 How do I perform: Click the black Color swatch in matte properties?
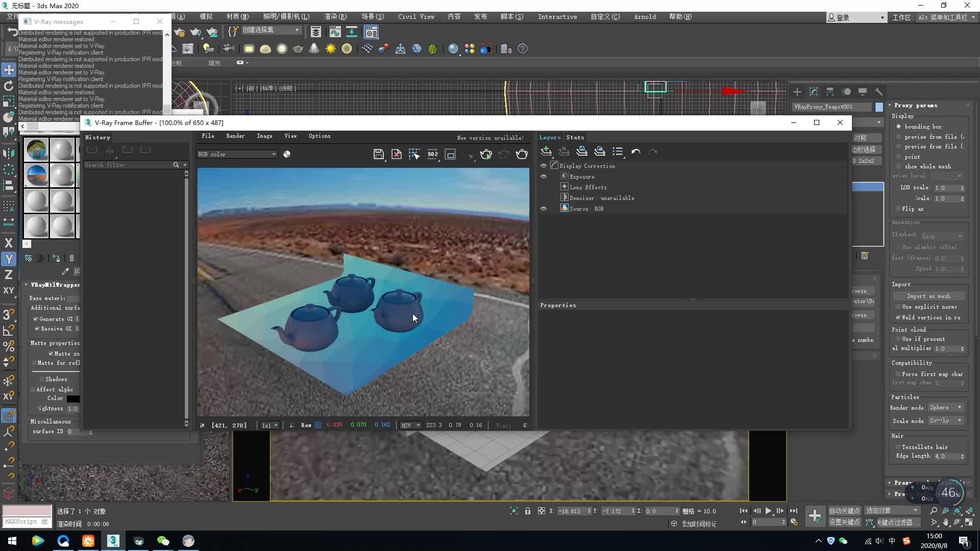[73, 398]
